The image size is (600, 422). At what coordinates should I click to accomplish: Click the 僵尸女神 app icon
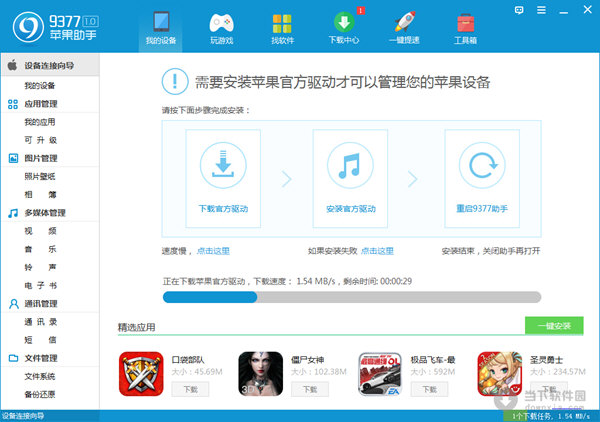261,374
